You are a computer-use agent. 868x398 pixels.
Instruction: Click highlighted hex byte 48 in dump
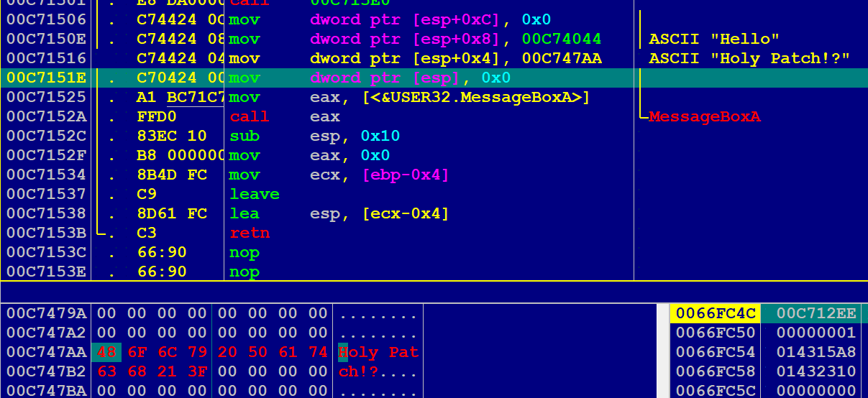[106, 353]
